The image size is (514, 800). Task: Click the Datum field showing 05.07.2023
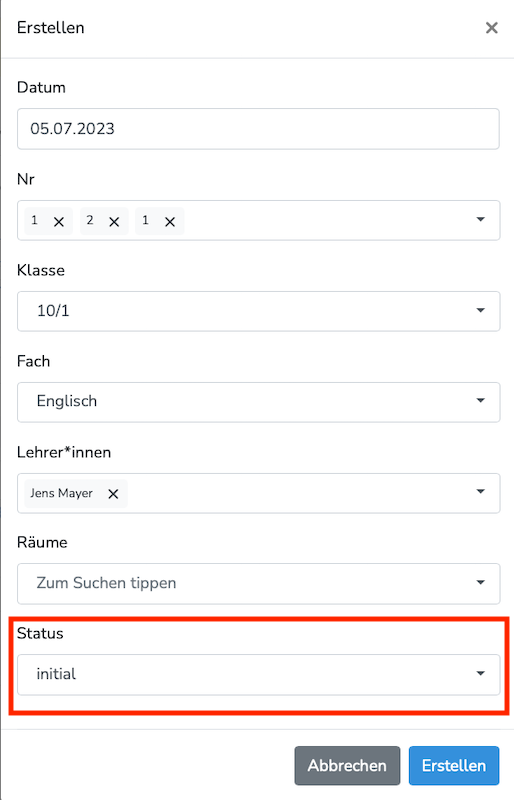point(258,129)
